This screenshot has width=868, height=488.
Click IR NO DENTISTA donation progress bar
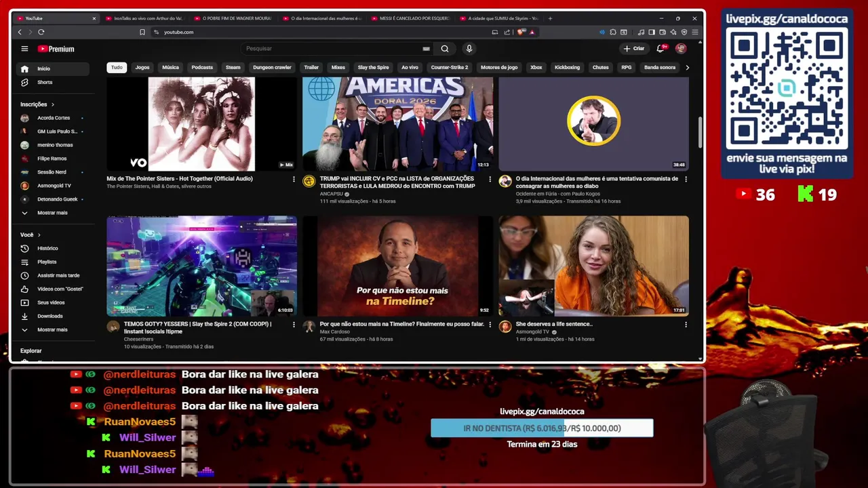point(542,428)
